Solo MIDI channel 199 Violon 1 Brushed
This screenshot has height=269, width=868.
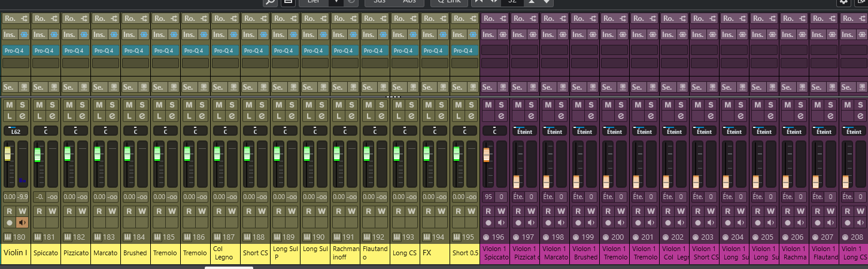pos(591,105)
